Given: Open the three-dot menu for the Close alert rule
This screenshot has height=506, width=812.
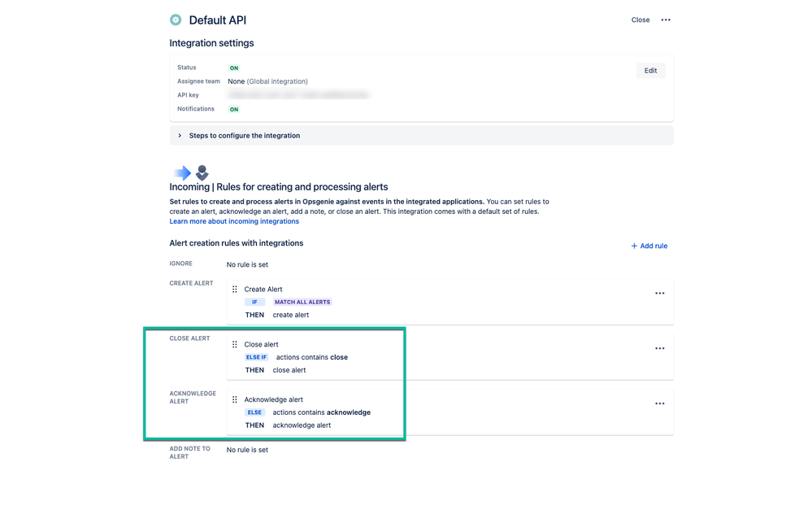Looking at the screenshot, I should tap(660, 348).
